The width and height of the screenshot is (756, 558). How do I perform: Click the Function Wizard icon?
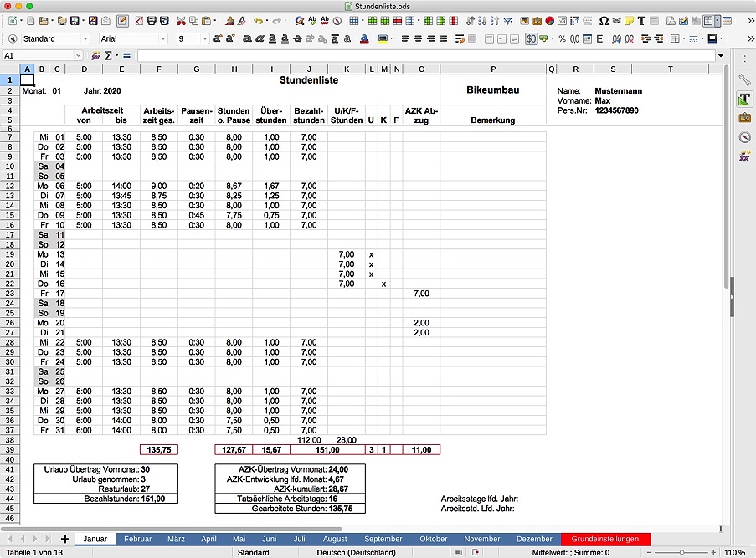tap(95, 55)
